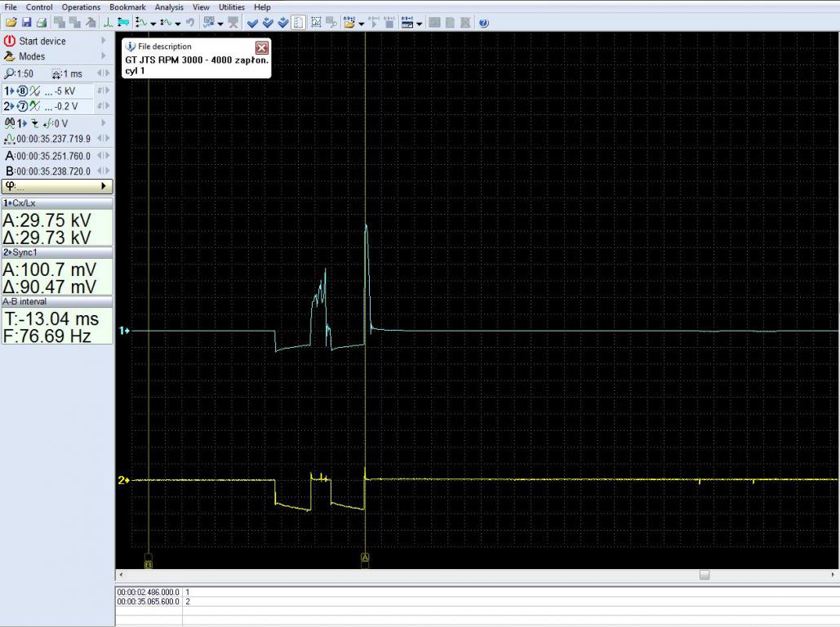
Task: Open dropdown next to horizontal waveform scale icon
Action: pyautogui.click(x=178, y=24)
